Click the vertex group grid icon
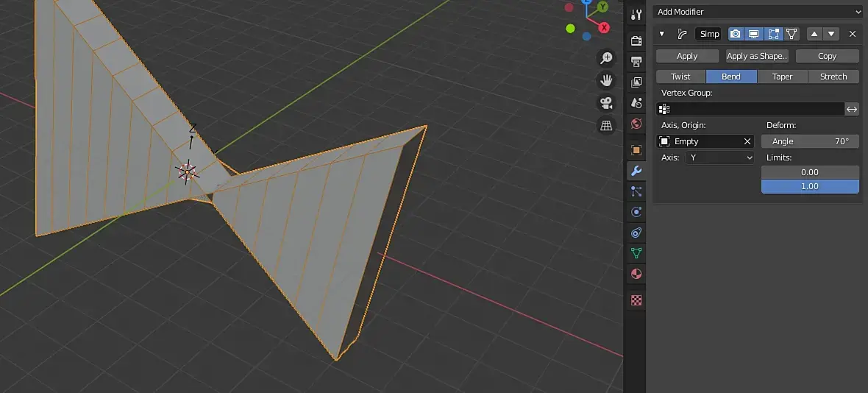 [x=664, y=109]
